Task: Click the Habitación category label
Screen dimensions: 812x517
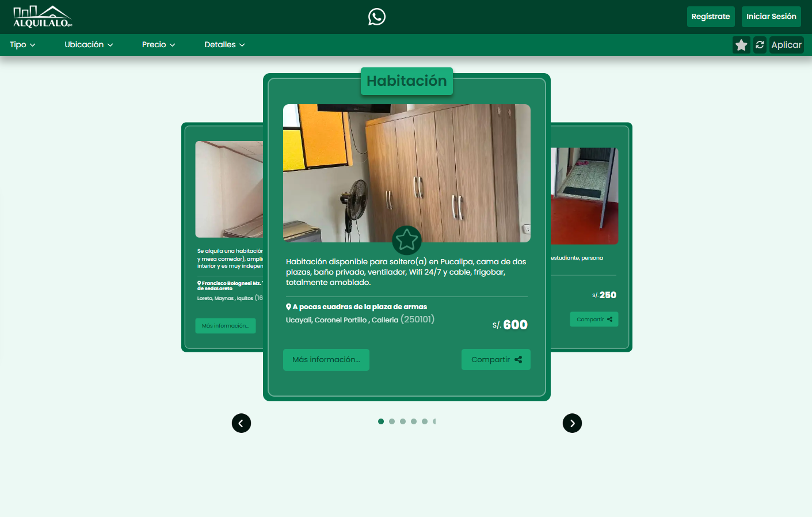Action: [x=407, y=81]
